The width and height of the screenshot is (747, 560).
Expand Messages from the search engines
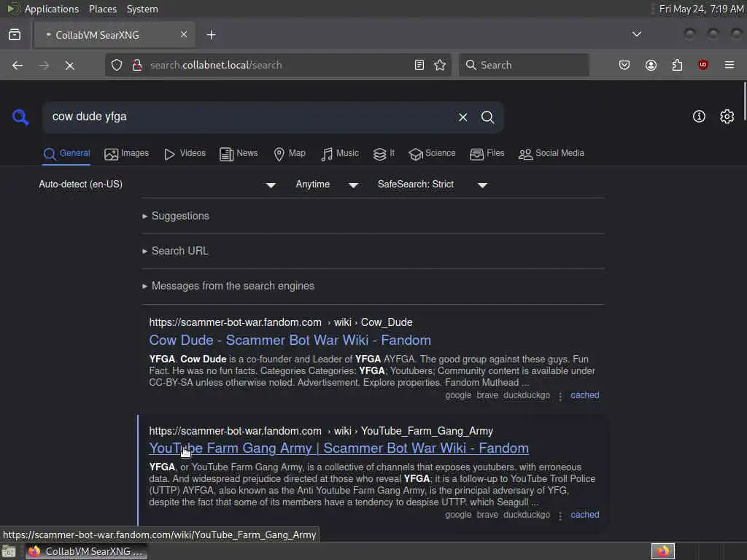pos(228,286)
